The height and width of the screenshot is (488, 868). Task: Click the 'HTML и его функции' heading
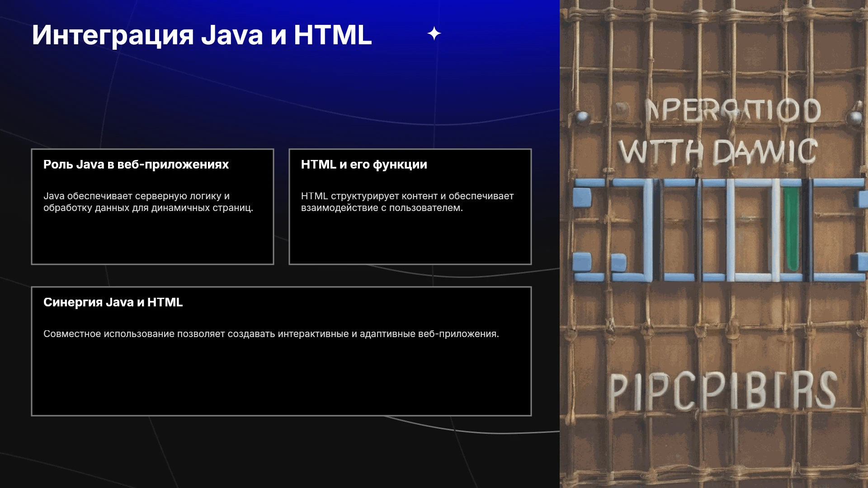click(364, 164)
